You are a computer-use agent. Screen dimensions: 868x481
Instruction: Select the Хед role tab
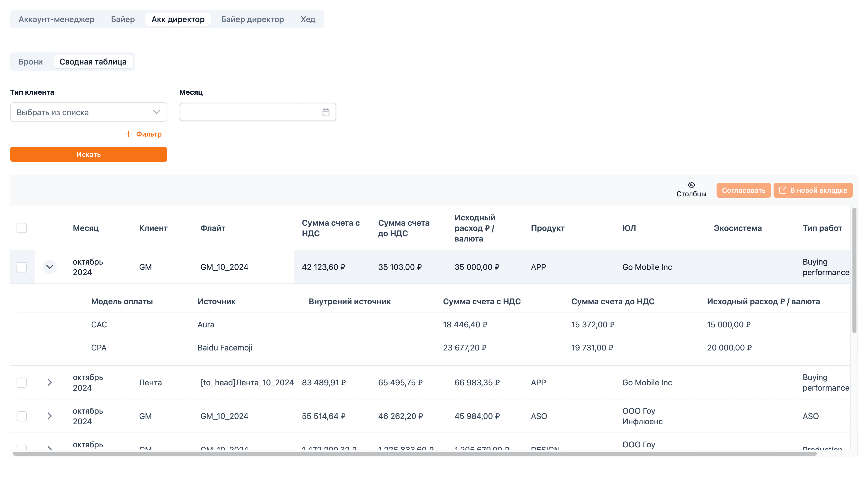[308, 19]
